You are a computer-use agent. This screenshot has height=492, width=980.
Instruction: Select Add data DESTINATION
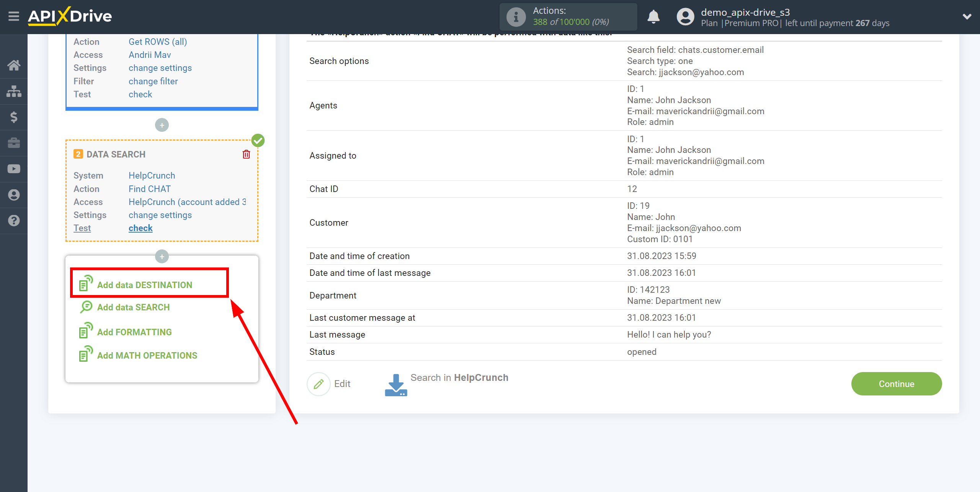coord(145,285)
